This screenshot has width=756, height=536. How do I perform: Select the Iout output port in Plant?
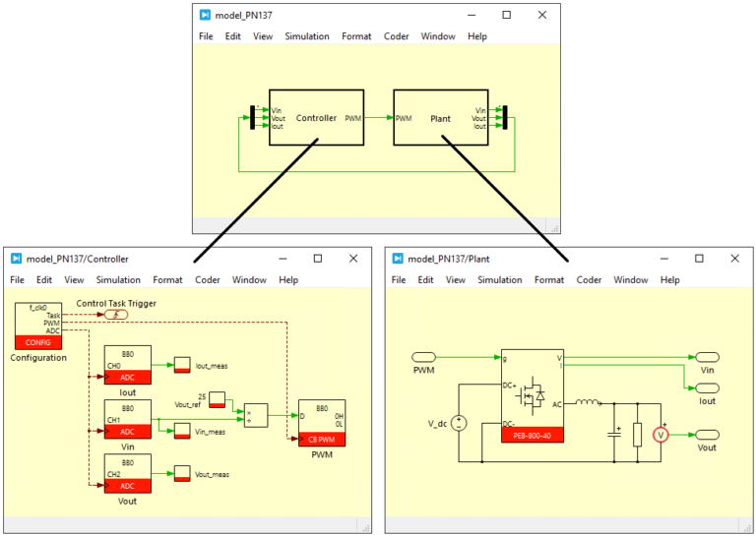708,388
